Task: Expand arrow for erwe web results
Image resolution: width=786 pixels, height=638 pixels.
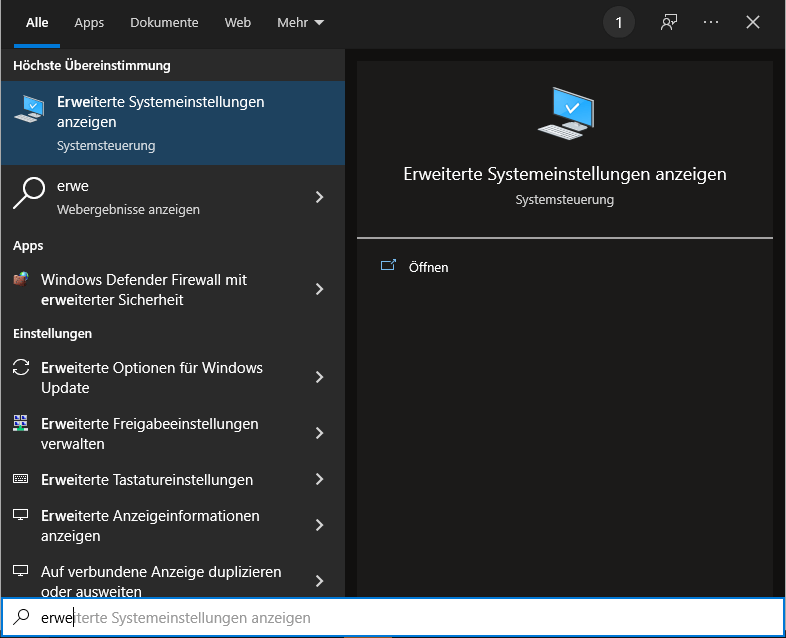Action: 319,197
